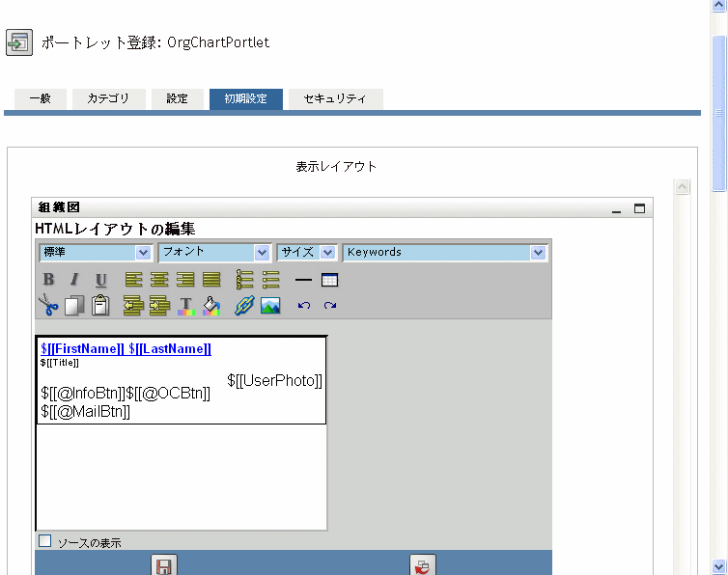The height and width of the screenshot is (575, 728).
Task: Insert bulleted list
Action: click(270, 280)
